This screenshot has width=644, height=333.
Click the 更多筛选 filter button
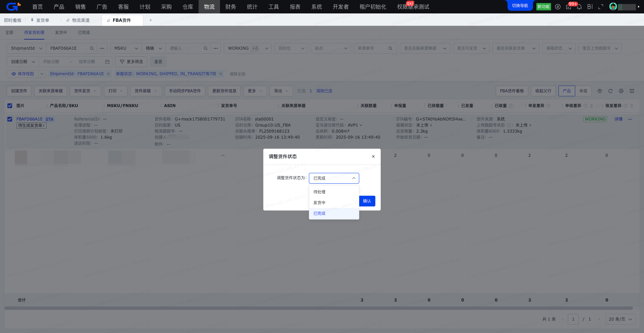point(131,62)
